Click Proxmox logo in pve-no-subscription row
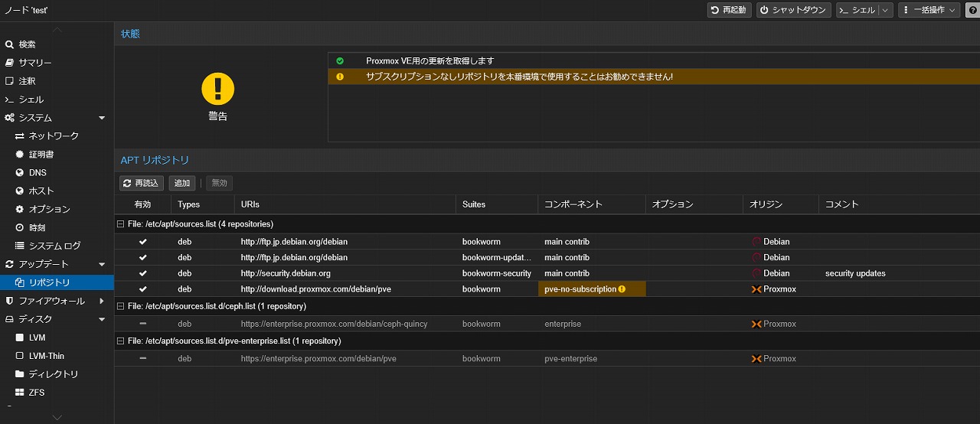Viewport: 980px width, 424px height. (x=756, y=289)
